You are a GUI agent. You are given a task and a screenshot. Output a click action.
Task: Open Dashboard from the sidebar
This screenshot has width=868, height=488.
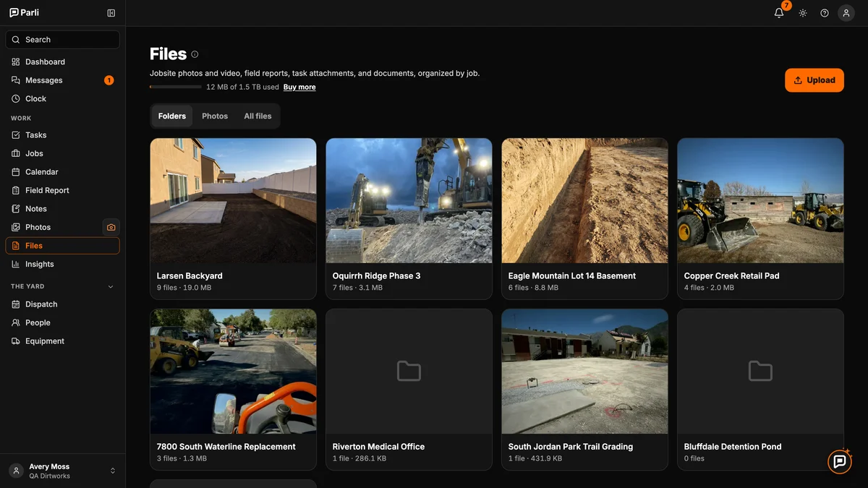click(62, 62)
